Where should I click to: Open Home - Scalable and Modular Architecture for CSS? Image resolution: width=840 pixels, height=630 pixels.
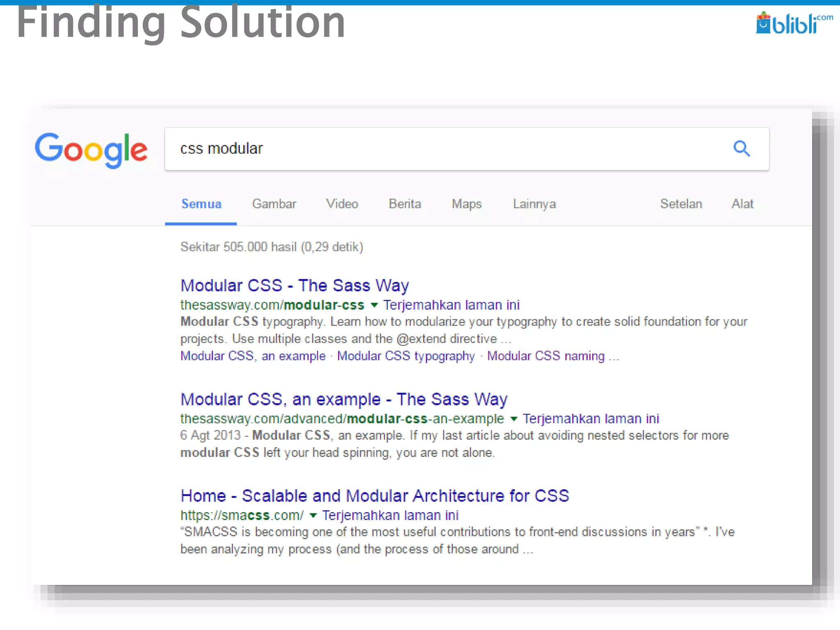point(375,496)
